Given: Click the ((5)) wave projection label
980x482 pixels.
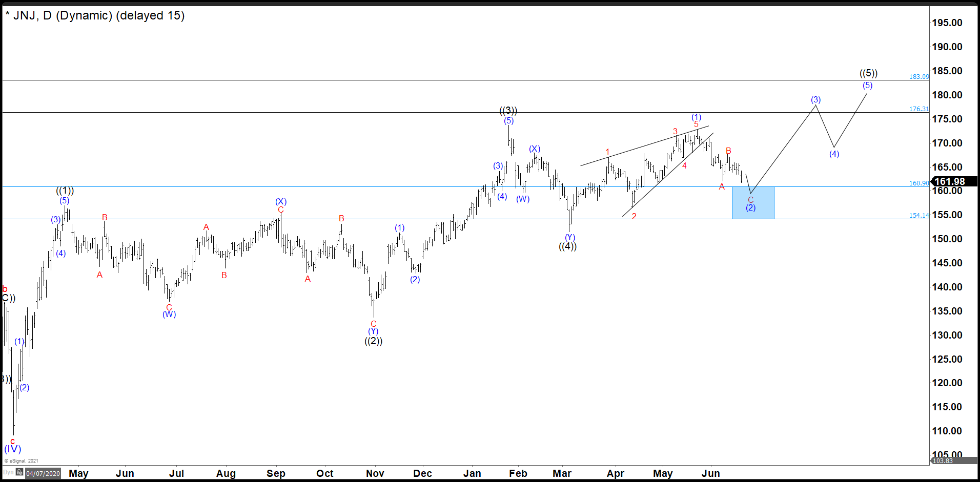Looking at the screenshot, I should click(870, 73).
